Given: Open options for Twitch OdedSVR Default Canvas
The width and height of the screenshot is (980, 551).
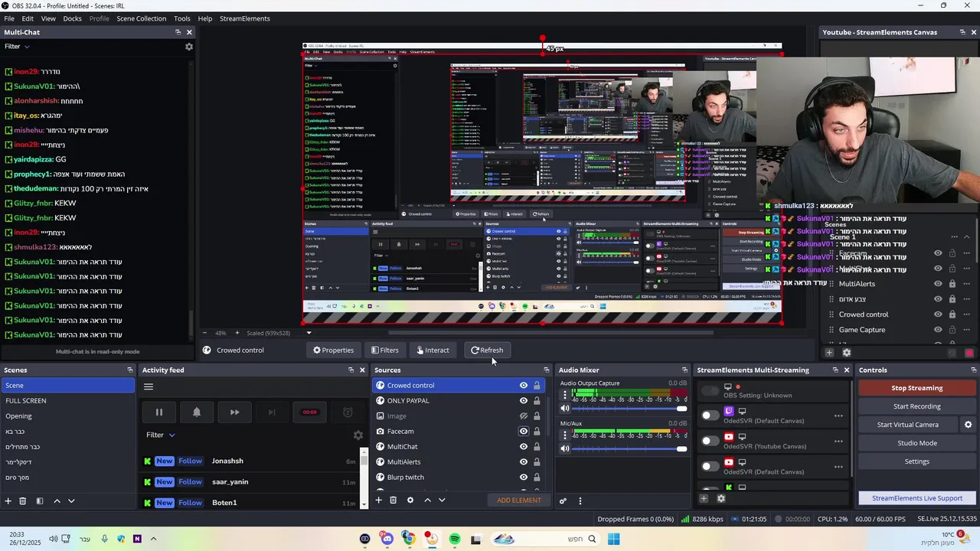Looking at the screenshot, I should point(838,416).
